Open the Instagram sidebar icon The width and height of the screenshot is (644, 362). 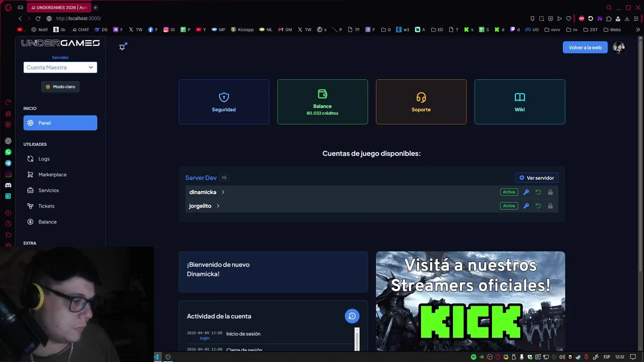(x=8, y=174)
